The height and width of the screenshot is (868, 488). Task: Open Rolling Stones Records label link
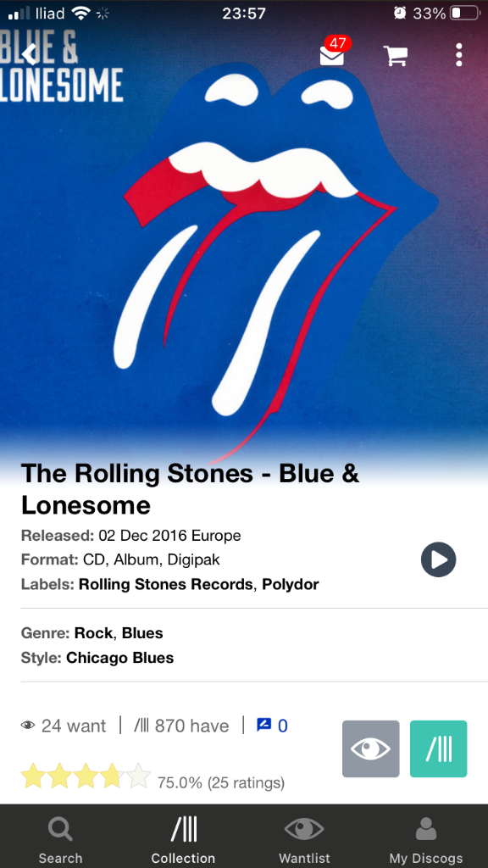click(x=166, y=584)
